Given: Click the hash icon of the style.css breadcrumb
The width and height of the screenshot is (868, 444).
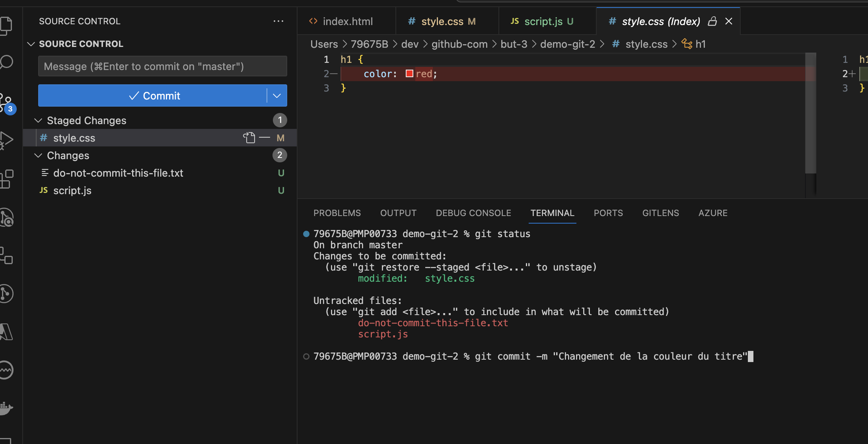Looking at the screenshot, I should point(616,44).
